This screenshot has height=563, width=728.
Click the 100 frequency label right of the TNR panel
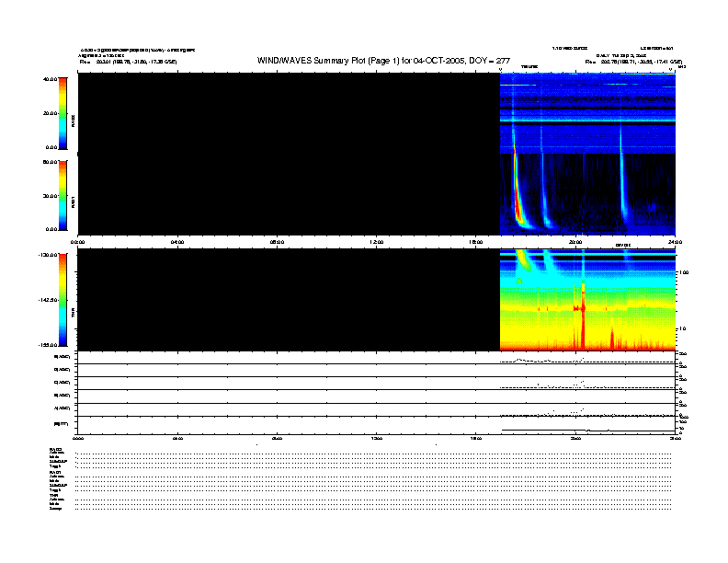point(683,272)
